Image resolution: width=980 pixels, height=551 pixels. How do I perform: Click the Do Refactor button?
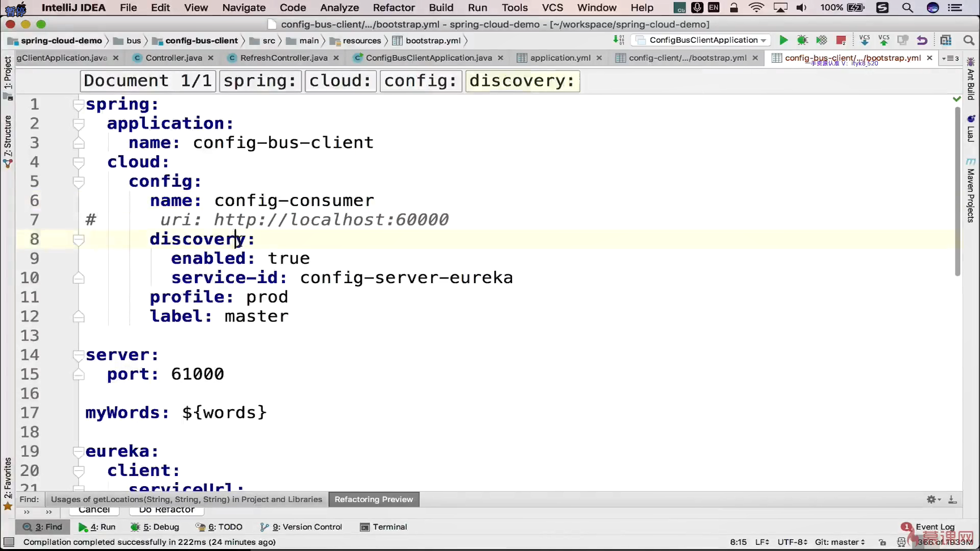pos(166,510)
